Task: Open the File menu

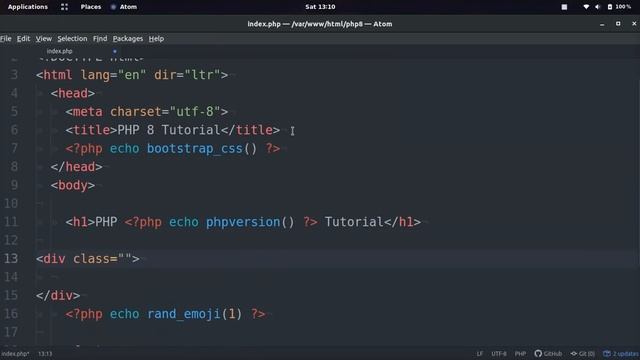Action: pyautogui.click(x=6, y=38)
